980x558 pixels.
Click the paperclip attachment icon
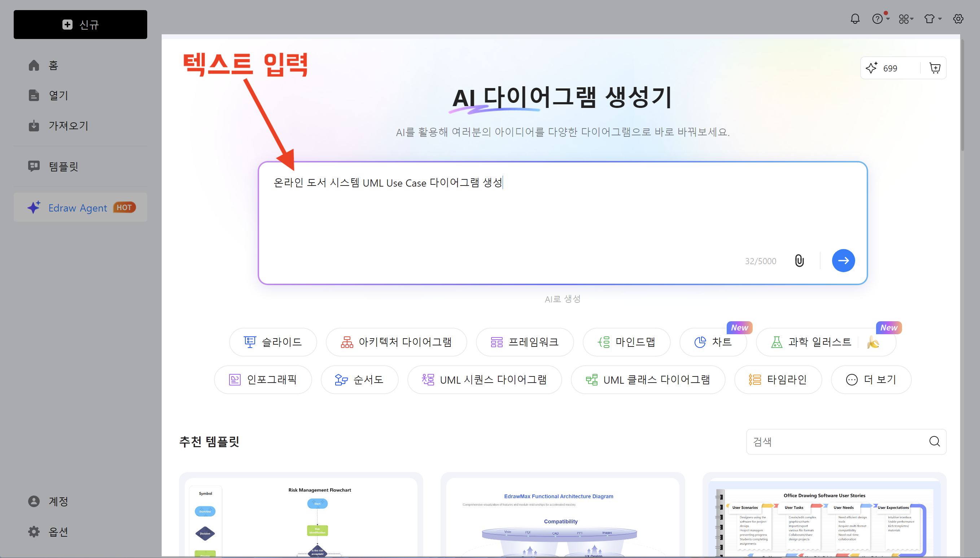tap(799, 261)
